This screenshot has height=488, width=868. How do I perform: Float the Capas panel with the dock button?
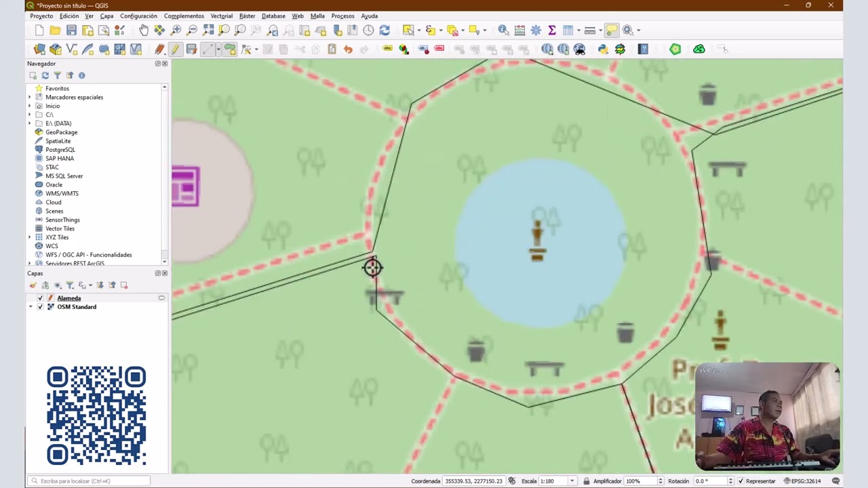click(x=158, y=273)
